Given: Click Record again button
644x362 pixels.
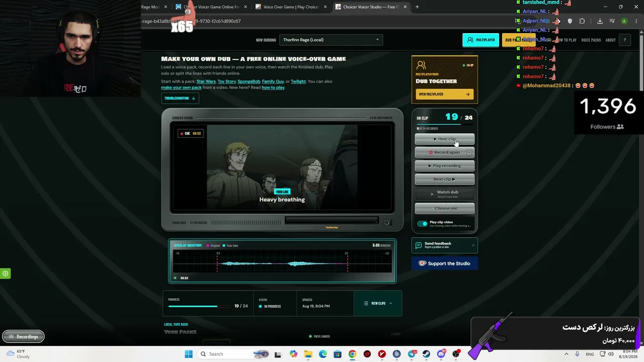Looking at the screenshot, I should (x=444, y=152).
